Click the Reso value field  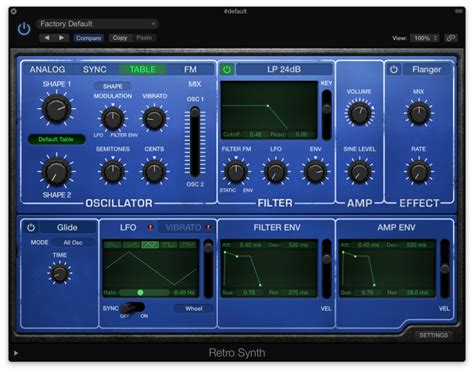click(302, 134)
